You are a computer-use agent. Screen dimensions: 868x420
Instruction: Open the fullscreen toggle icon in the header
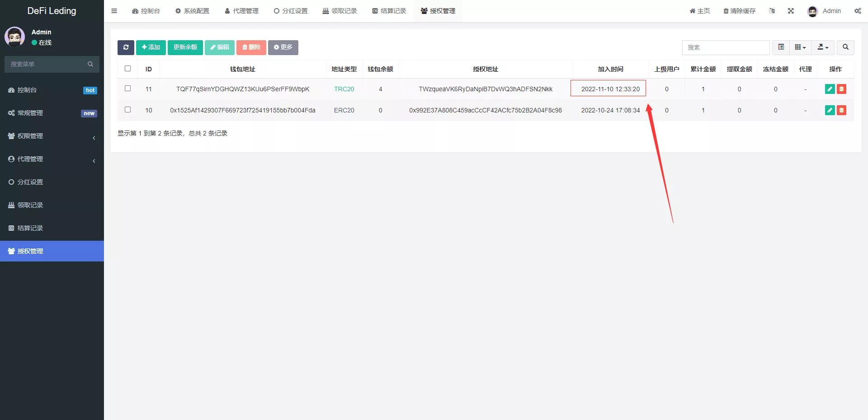[x=791, y=11]
